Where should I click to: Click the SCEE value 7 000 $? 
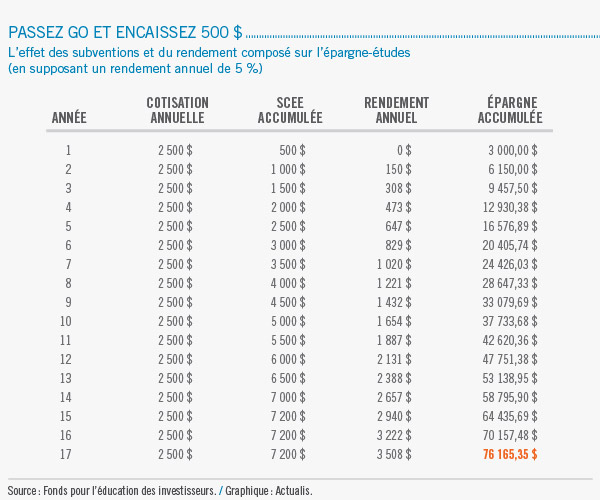click(289, 396)
